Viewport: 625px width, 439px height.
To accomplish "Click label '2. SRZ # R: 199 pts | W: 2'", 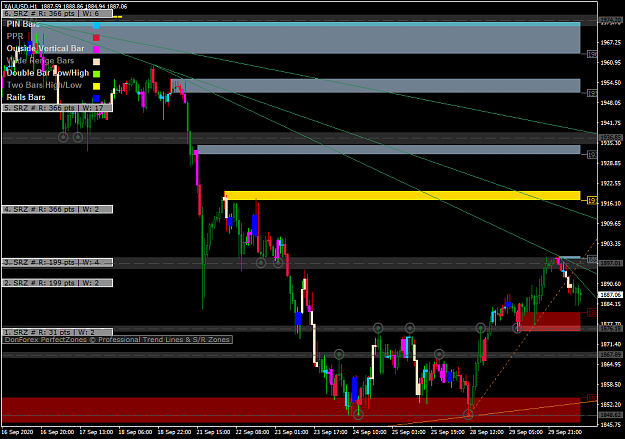I will 57,283.
